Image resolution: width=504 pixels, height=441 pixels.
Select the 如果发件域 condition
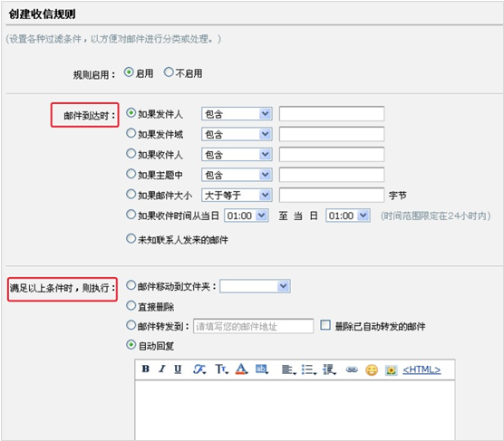[131, 133]
